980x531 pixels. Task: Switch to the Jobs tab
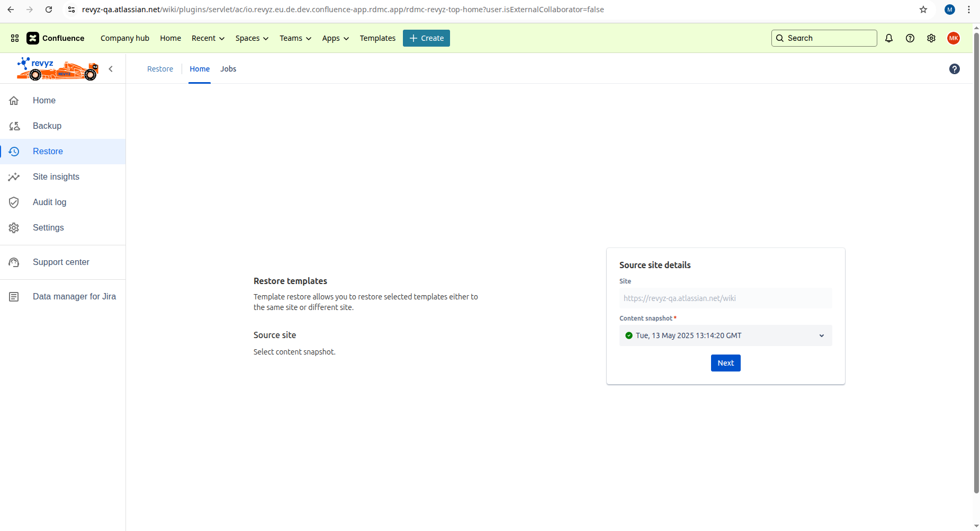tap(228, 69)
